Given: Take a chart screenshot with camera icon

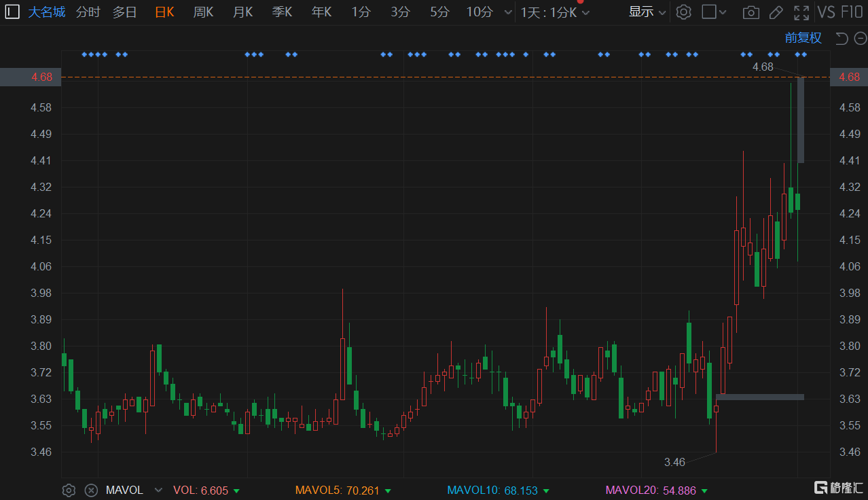Looking at the screenshot, I should pyautogui.click(x=751, y=12).
